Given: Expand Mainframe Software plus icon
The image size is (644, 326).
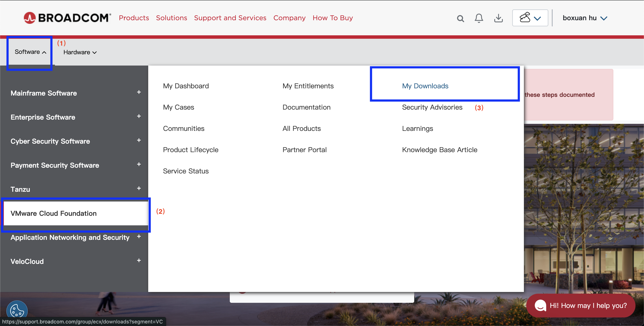Looking at the screenshot, I should 139,92.
